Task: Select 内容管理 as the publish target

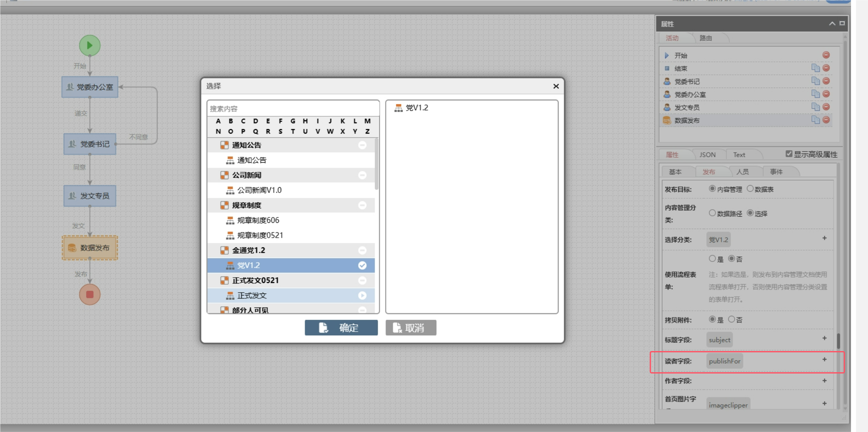Action: (x=712, y=189)
